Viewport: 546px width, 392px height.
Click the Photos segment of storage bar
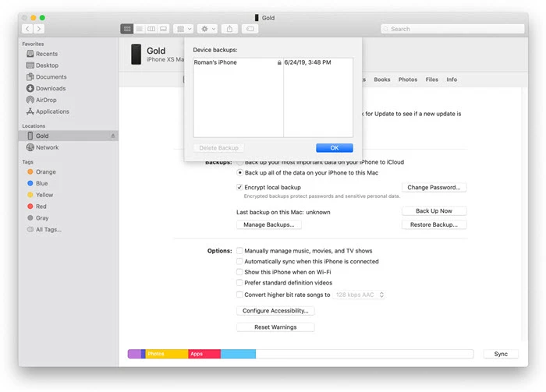pyautogui.click(x=167, y=354)
